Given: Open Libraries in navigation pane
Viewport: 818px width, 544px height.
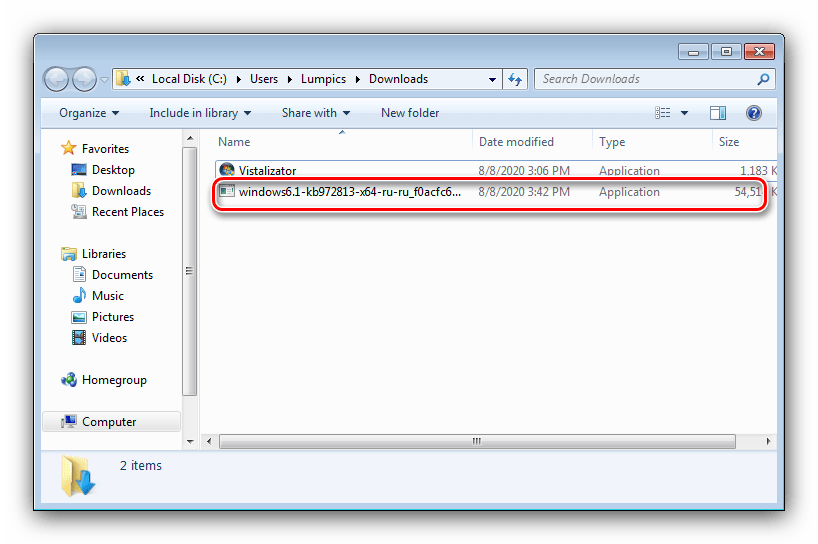Looking at the screenshot, I should pos(104,254).
